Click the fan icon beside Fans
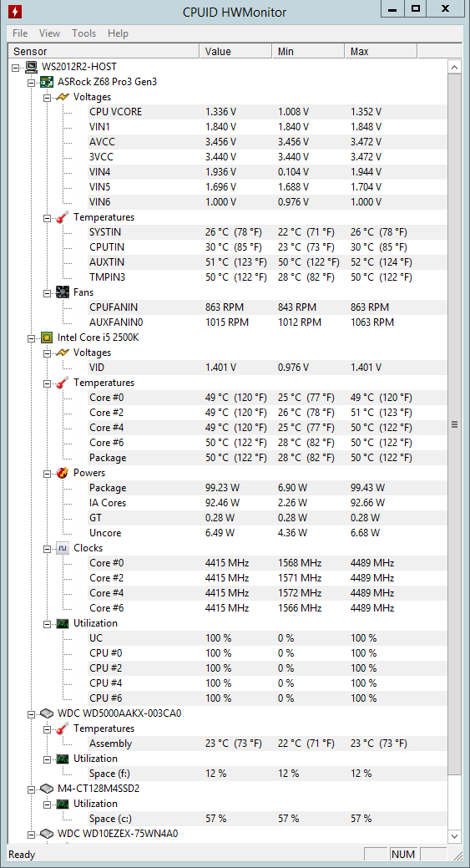The image size is (470, 868). coord(63,292)
